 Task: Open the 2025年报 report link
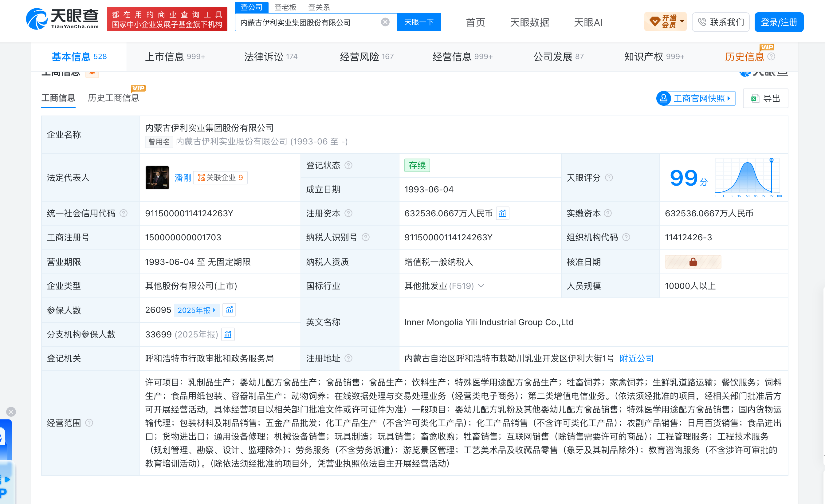197,310
